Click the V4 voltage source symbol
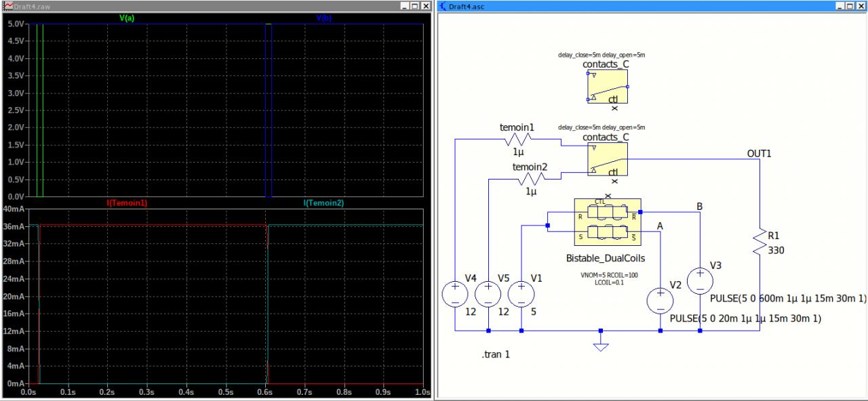Screen dimensions: 868x401 (455, 294)
